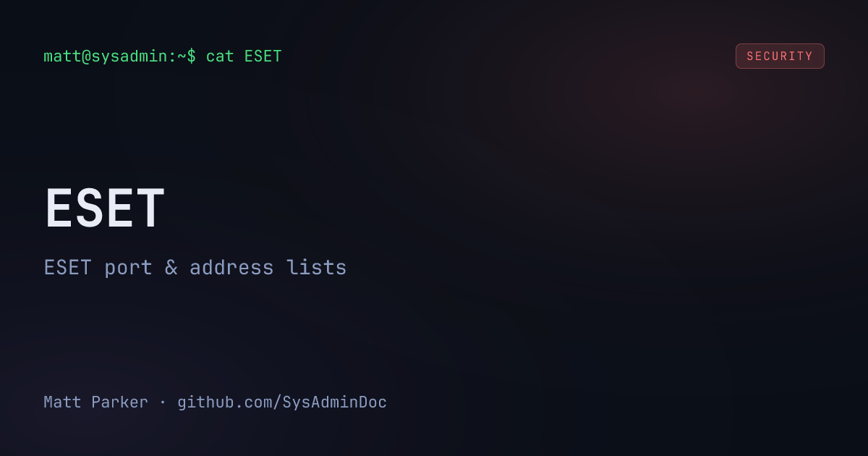Image resolution: width=868 pixels, height=456 pixels.
Task: Click "SysAdminDoc" in the footer URL
Action: pos(334,402)
